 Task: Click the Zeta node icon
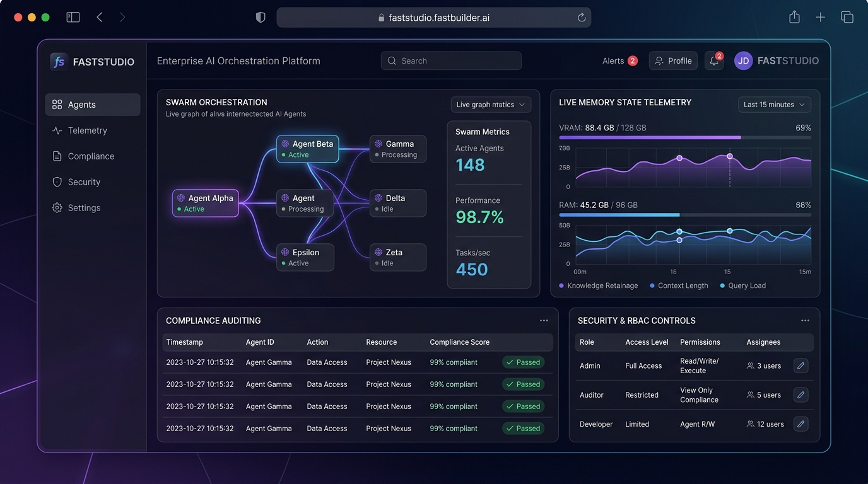click(378, 252)
